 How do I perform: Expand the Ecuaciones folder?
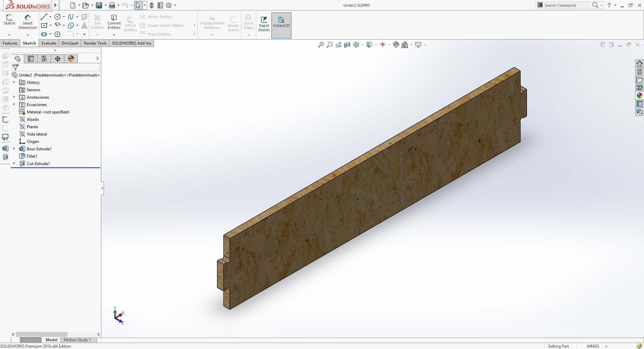[x=14, y=104]
